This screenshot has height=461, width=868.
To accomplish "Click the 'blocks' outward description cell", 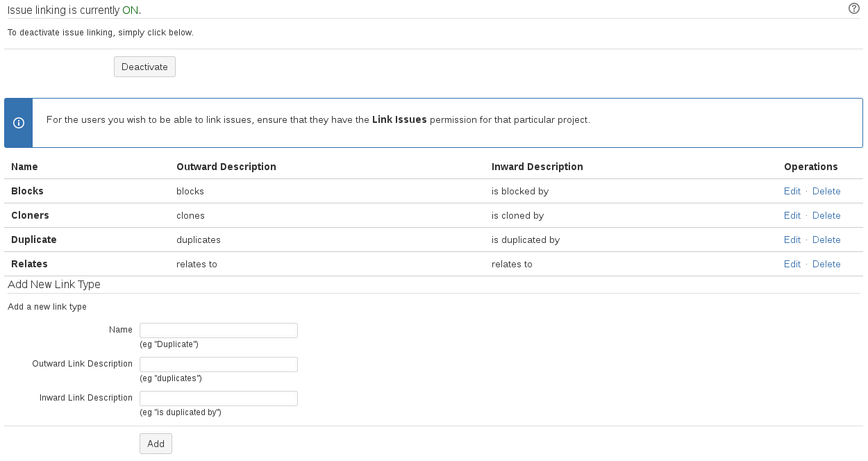I will tap(190, 191).
